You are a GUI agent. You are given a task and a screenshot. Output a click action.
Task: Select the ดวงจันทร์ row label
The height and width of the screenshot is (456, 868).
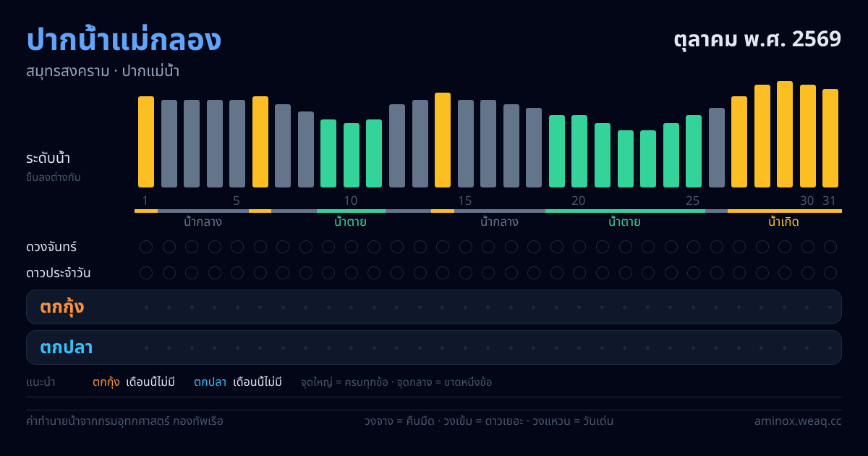(x=51, y=247)
